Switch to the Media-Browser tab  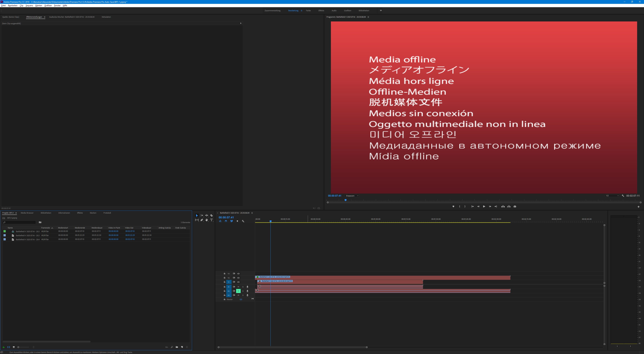(x=27, y=213)
